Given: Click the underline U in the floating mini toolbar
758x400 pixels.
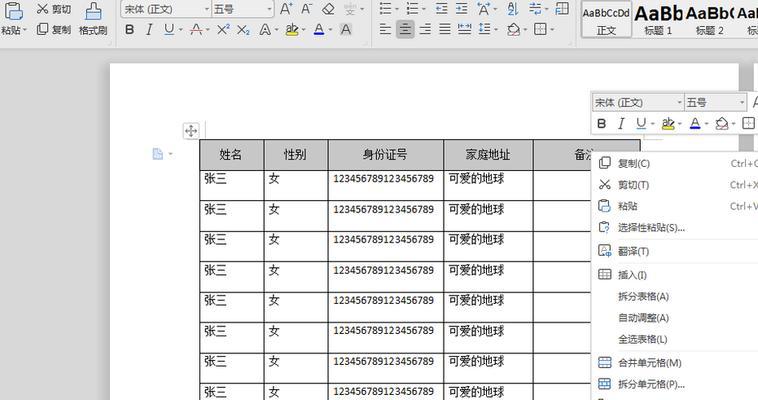Looking at the screenshot, I should (641, 123).
